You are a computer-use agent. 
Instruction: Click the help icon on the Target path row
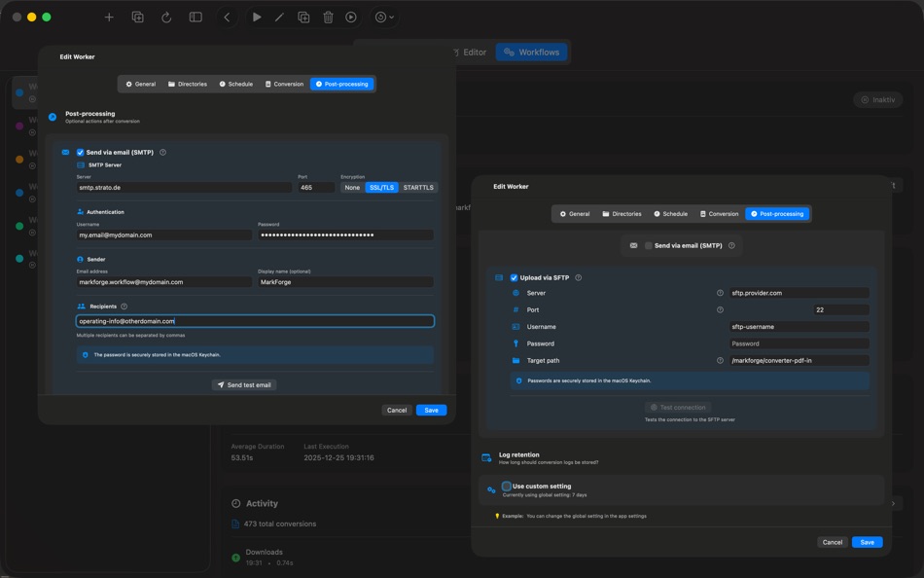[720, 360]
